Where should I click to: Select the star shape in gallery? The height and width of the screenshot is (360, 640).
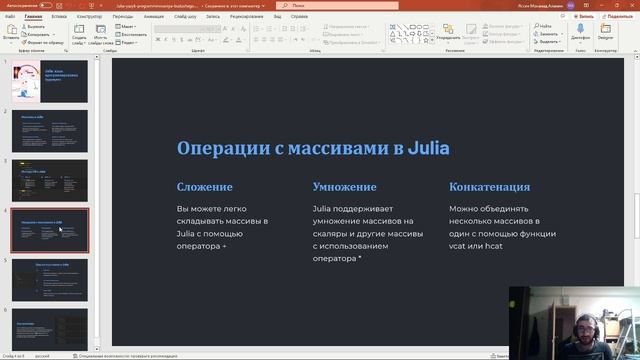[x=426, y=40]
